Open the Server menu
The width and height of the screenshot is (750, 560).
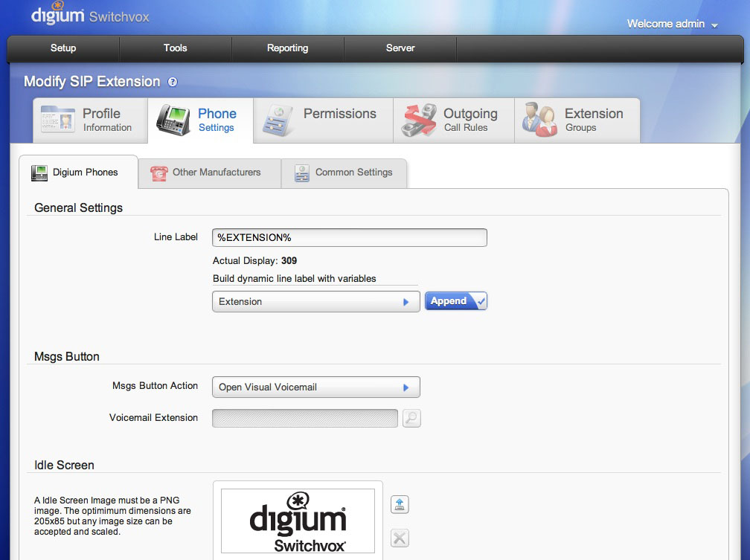pyautogui.click(x=400, y=48)
